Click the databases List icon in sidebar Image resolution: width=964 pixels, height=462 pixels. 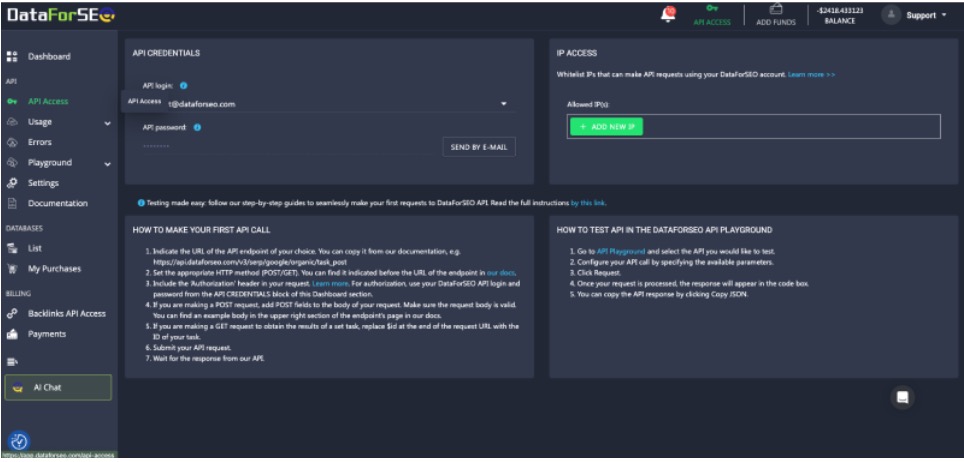point(12,249)
